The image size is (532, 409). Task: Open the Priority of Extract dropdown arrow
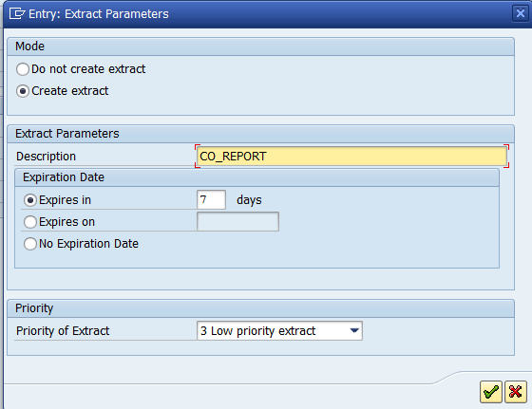click(354, 331)
